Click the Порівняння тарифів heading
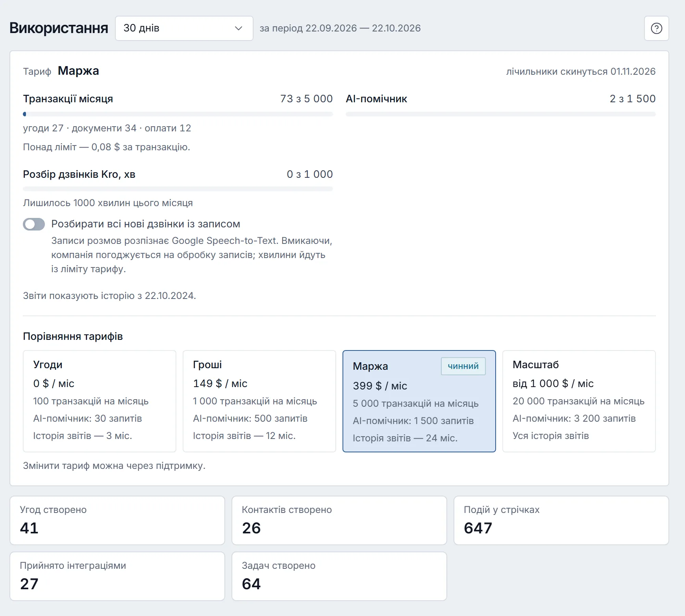The image size is (685, 616). coord(73,336)
